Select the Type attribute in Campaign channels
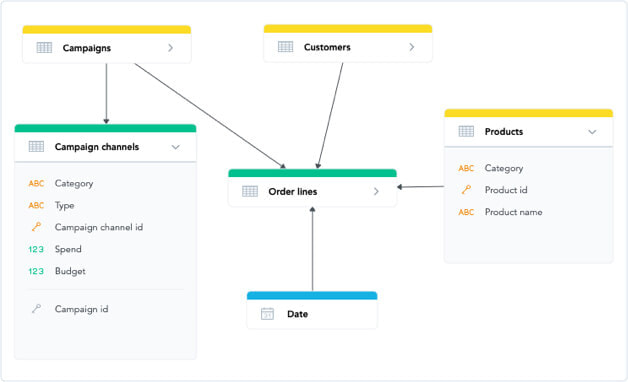 pos(64,205)
